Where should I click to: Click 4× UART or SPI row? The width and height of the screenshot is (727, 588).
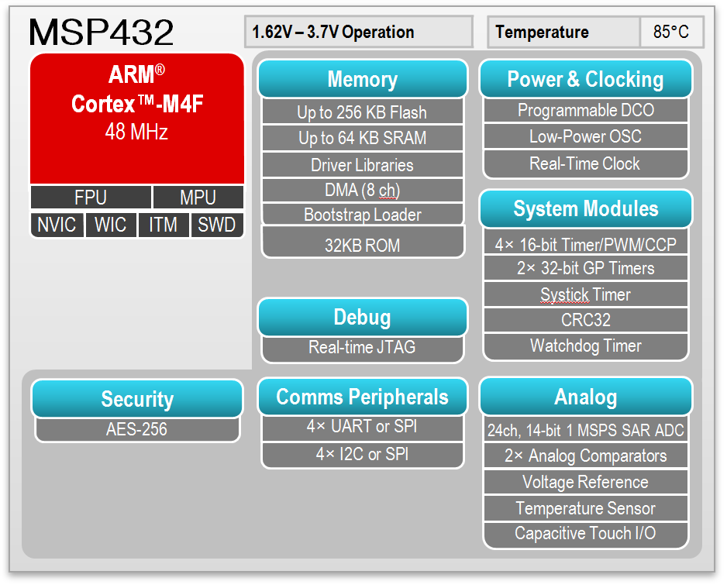pyautogui.click(x=363, y=427)
